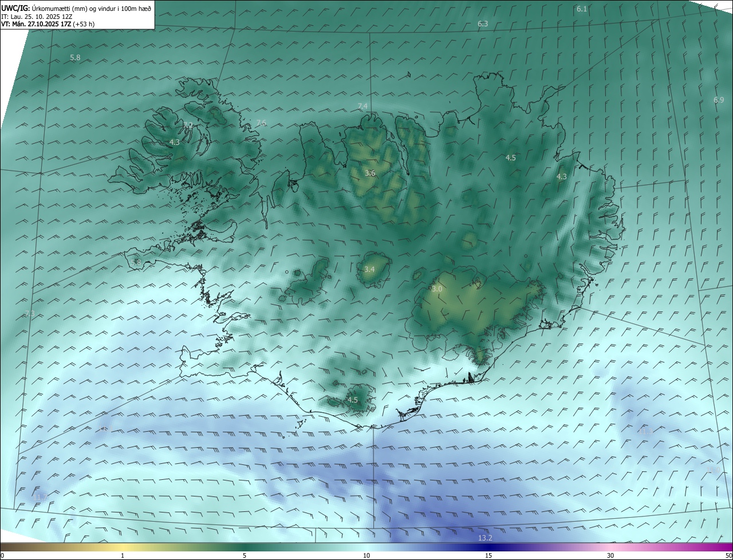The width and height of the screenshot is (733, 560).
Task: Click the 30 tick on the color scale
Action: coord(610,555)
